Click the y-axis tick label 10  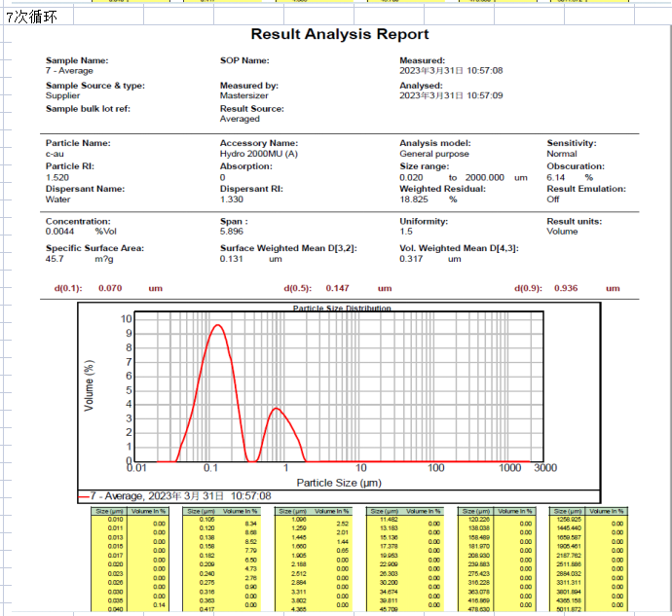pyautogui.click(x=126, y=319)
